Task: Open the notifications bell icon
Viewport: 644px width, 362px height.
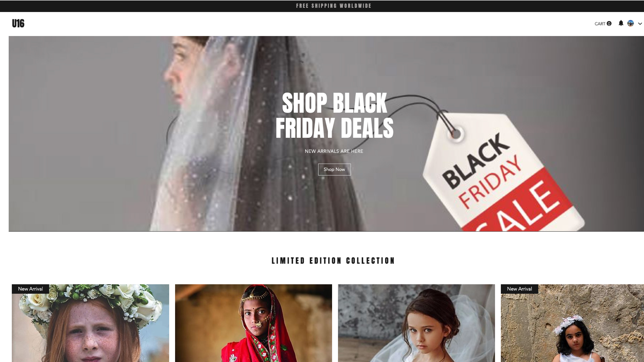Action: point(621,23)
